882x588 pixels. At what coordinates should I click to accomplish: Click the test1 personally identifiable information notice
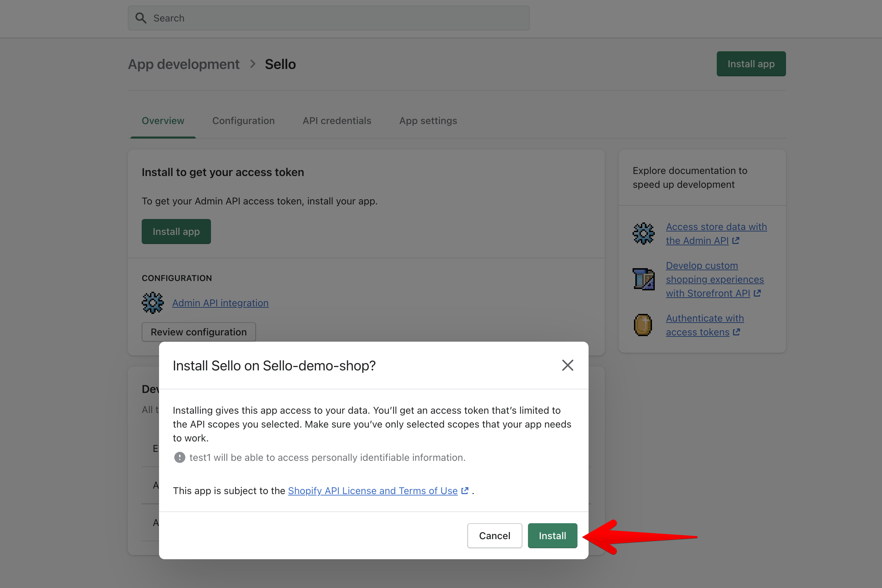point(327,457)
